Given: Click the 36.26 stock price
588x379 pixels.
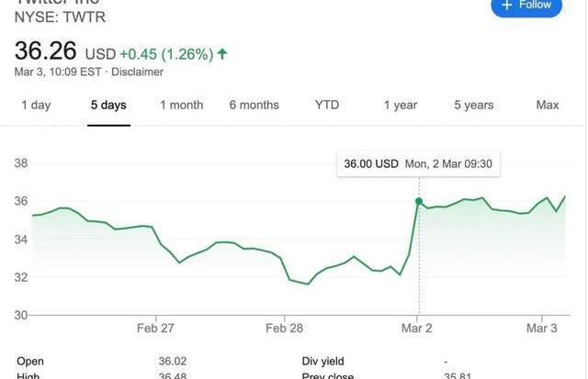Looking at the screenshot, I should click(45, 50).
